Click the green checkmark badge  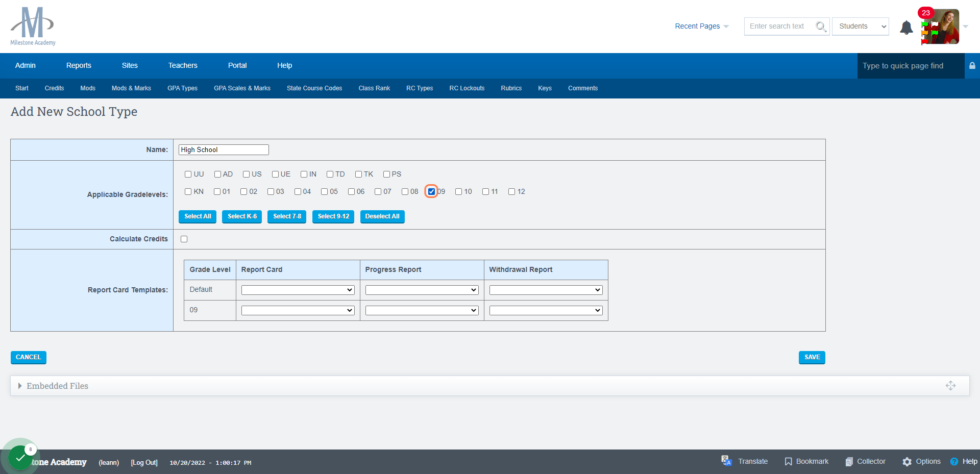point(20,458)
